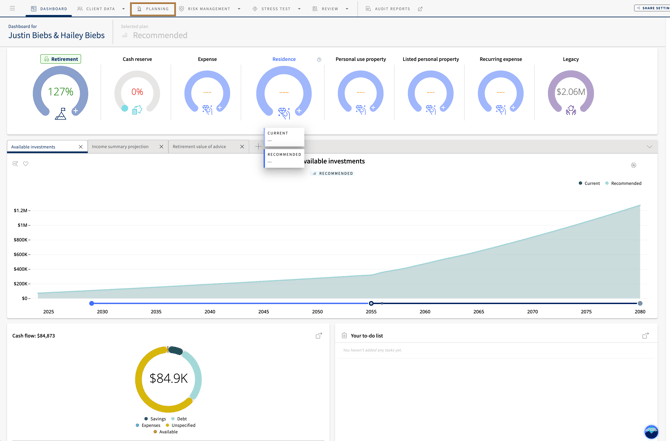Click the Residence goal label
Viewport: 670px width, 441px height.
(x=284, y=59)
